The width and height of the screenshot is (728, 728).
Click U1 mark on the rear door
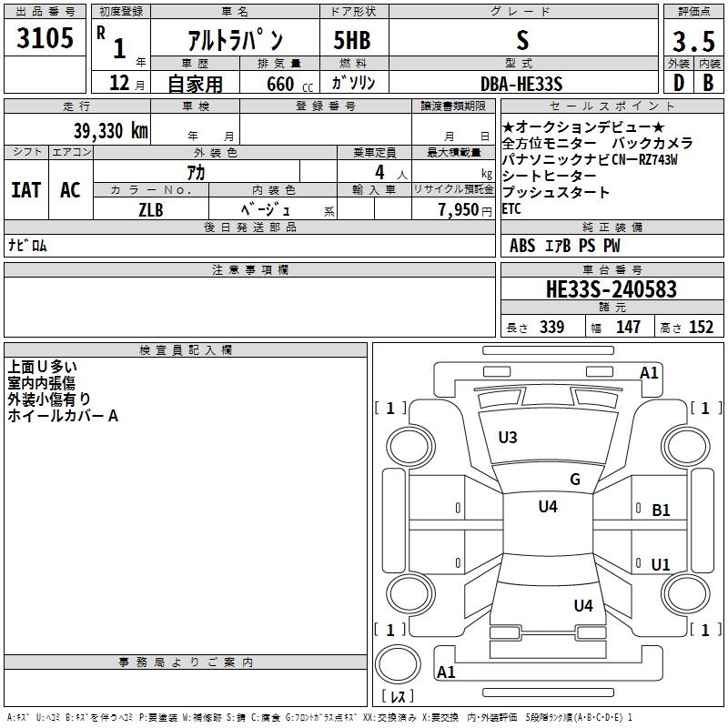[661, 564]
